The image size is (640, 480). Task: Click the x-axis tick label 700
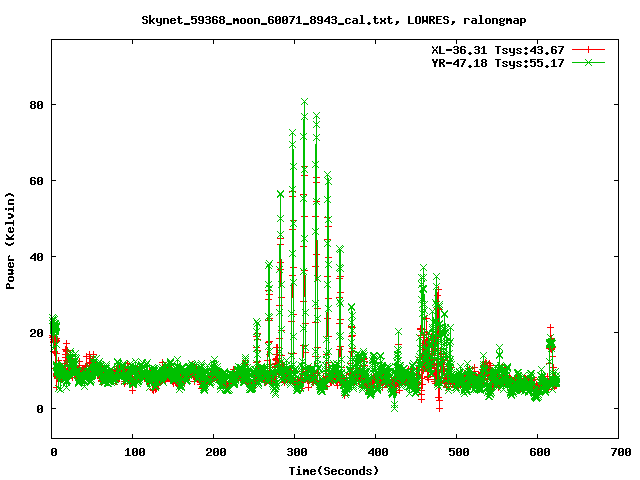point(621,452)
